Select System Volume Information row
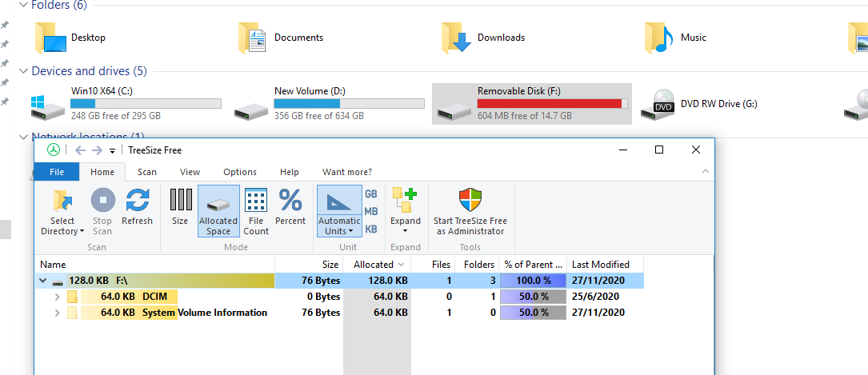This screenshot has height=375, width=868. [x=339, y=313]
